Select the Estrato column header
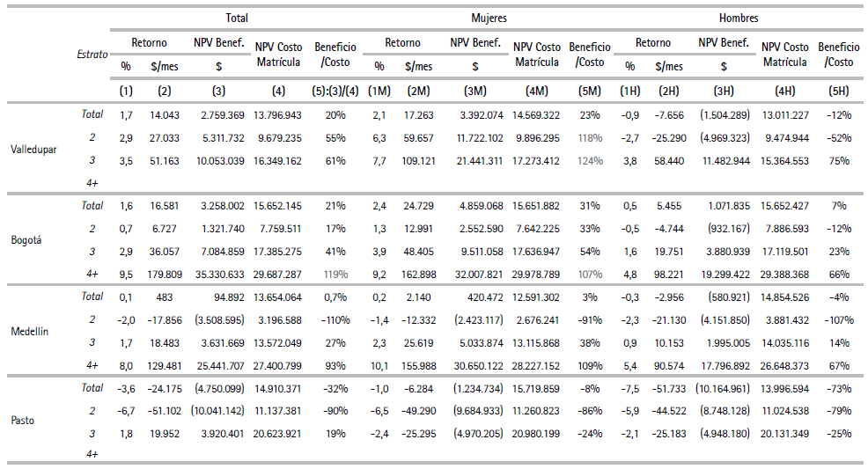The height and width of the screenshot is (469, 868). [x=92, y=55]
